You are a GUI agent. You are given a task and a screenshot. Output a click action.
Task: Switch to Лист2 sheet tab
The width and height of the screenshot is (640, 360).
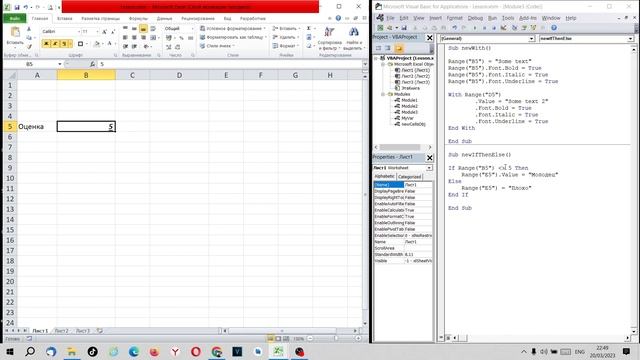(x=62, y=331)
